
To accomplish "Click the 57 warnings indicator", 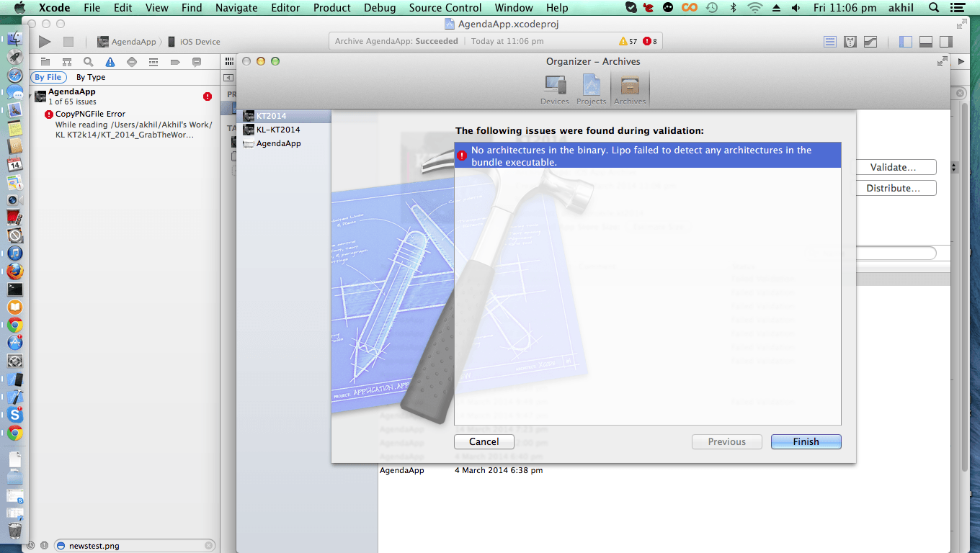I will pos(628,42).
